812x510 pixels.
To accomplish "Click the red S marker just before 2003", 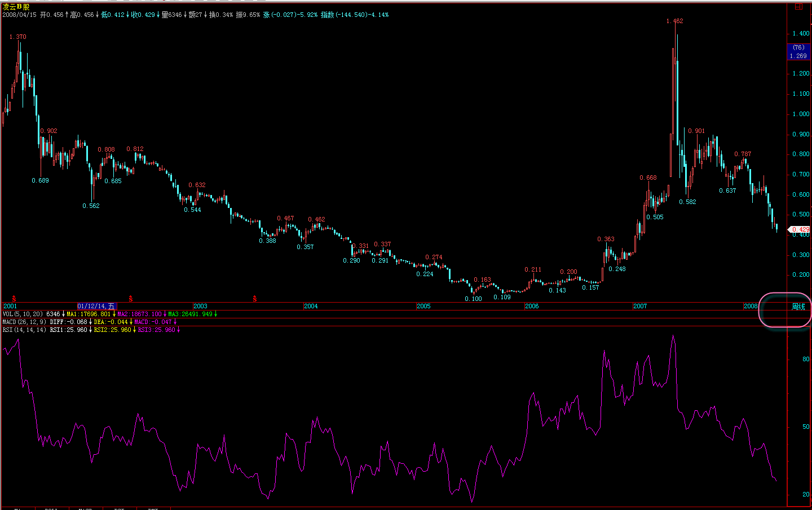I will tap(131, 299).
